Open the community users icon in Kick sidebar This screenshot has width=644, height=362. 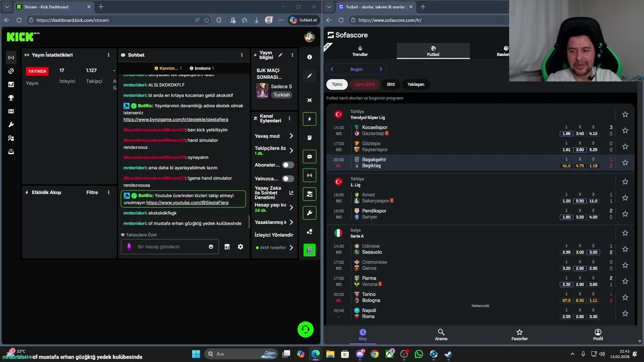[x=11, y=138]
